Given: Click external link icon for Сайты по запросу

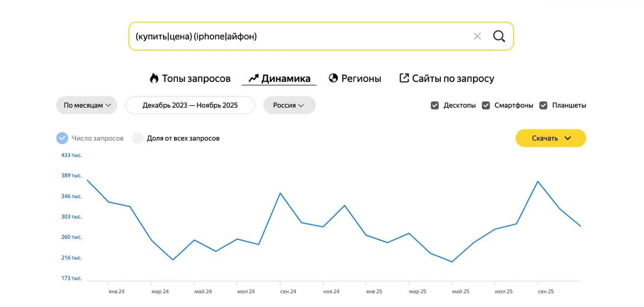Looking at the screenshot, I should tap(404, 78).
